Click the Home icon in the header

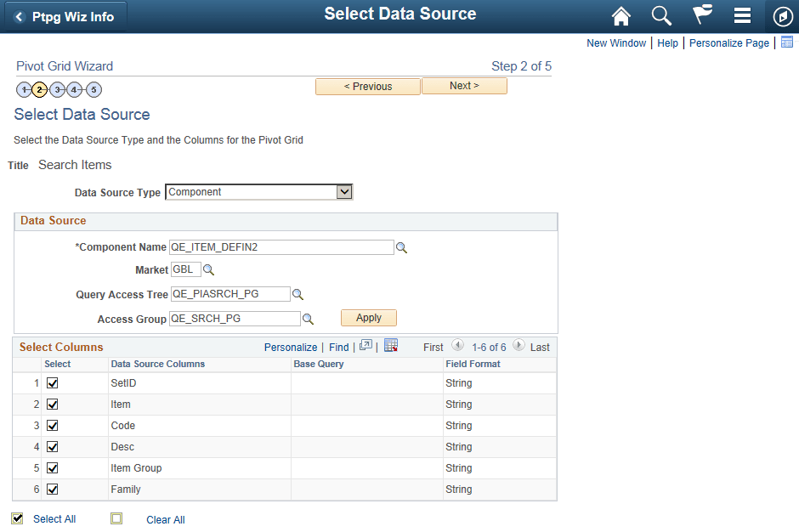(620, 16)
